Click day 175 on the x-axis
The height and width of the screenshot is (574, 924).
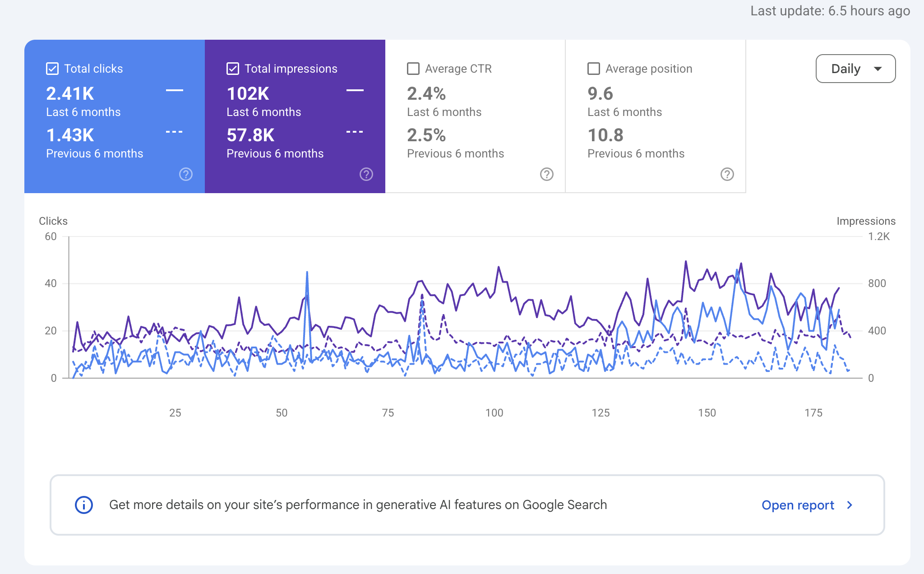tap(813, 413)
